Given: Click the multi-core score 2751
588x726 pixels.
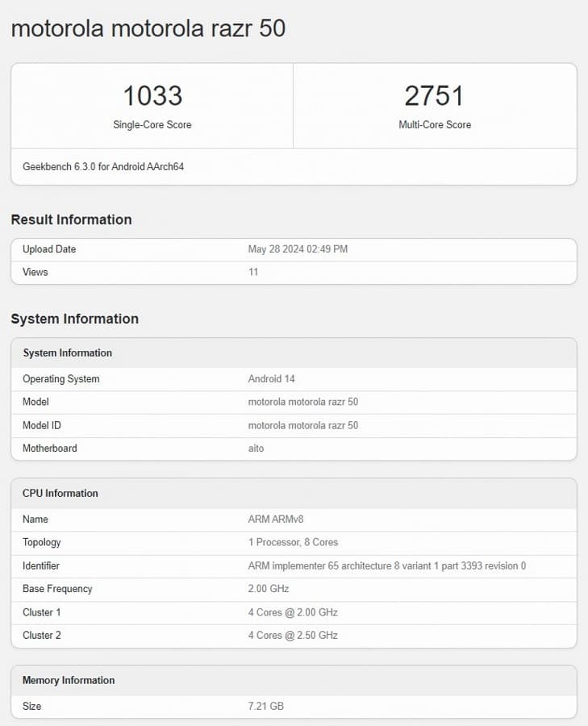Looking at the screenshot, I should coord(434,96).
